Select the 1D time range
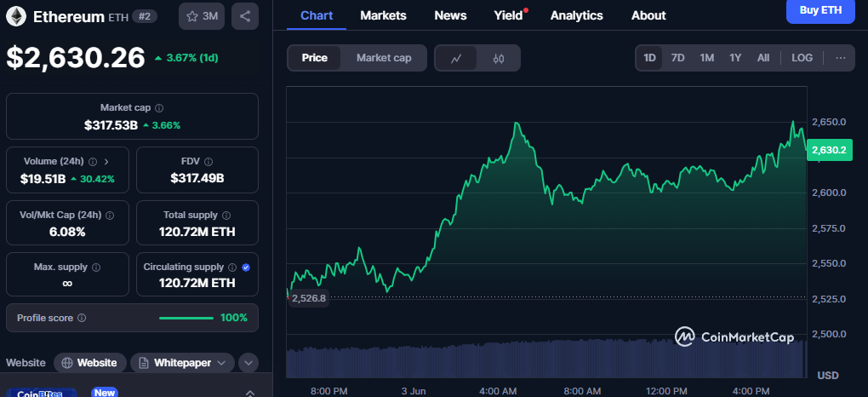Viewport: 868px width, 397px height. (649, 58)
